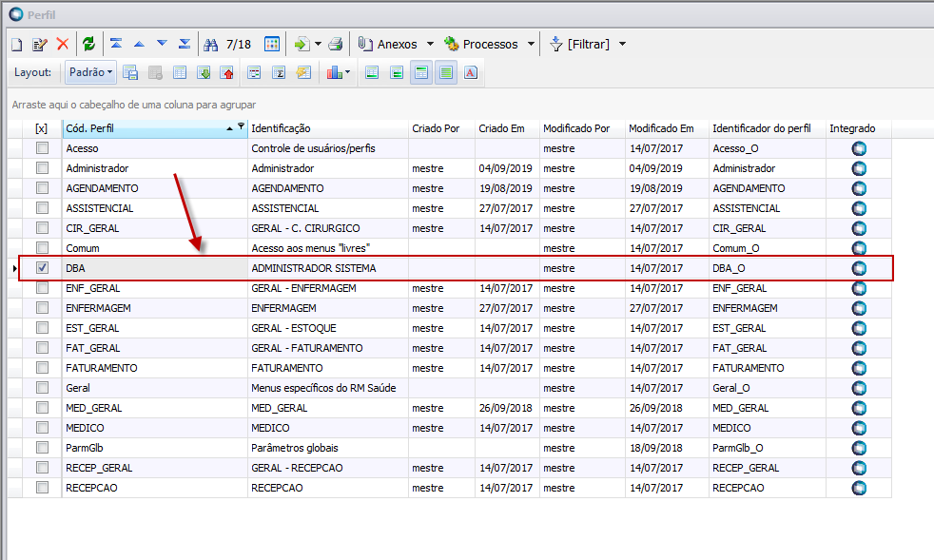Delete record using red X icon
Viewport: 934px width, 560px height.
point(63,44)
